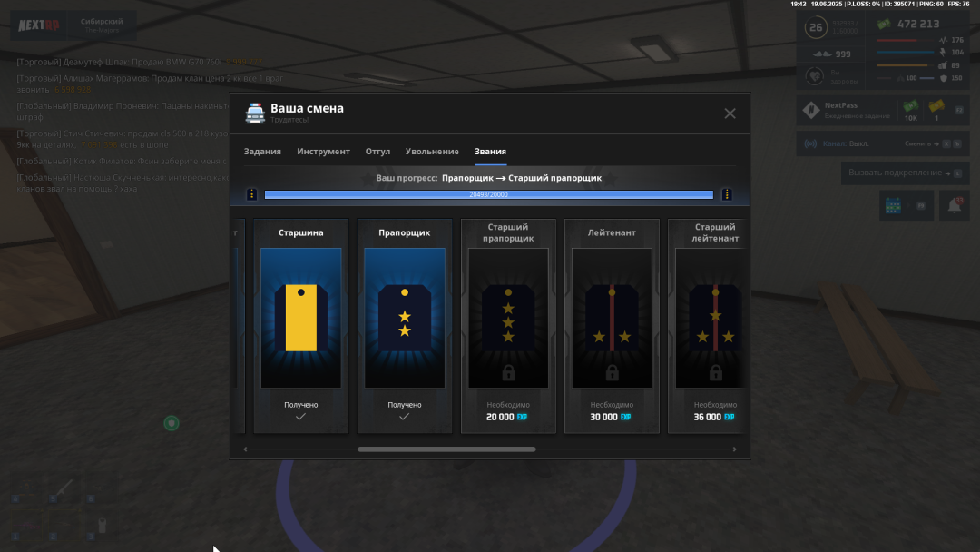The height and width of the screenshot is (552, 980).
Task: Click the F9 key hint beside the calendar
Action: tap(921, 206)
